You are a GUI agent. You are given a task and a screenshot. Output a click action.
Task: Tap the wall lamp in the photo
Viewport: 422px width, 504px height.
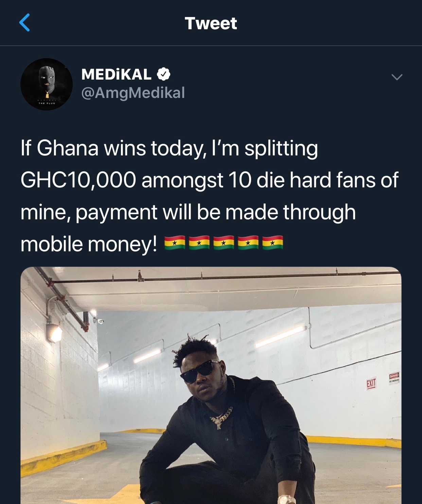pyautogui.click(x=54, y=332)
